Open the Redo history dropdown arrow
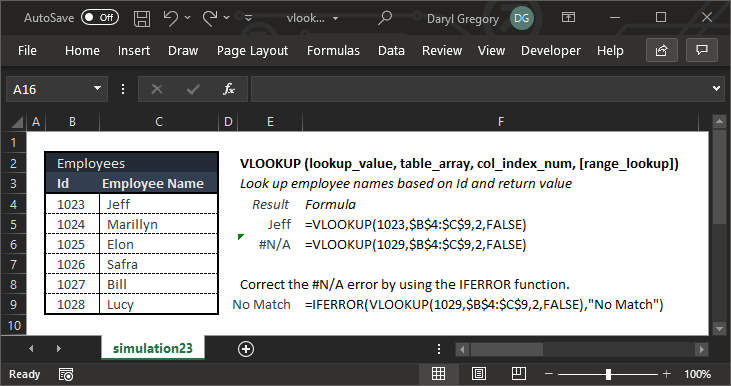The width and height of the screenshot is (731, 386). (x=227, y=18)
